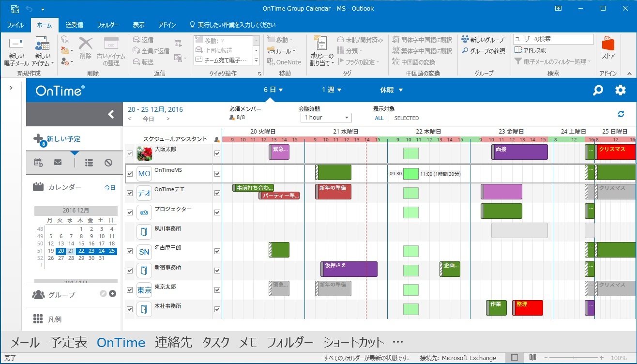Toggle the 本社事務所 row checkbox
Image resolution: width=637 pixels, height=364 pixels.
pos(129,309)
